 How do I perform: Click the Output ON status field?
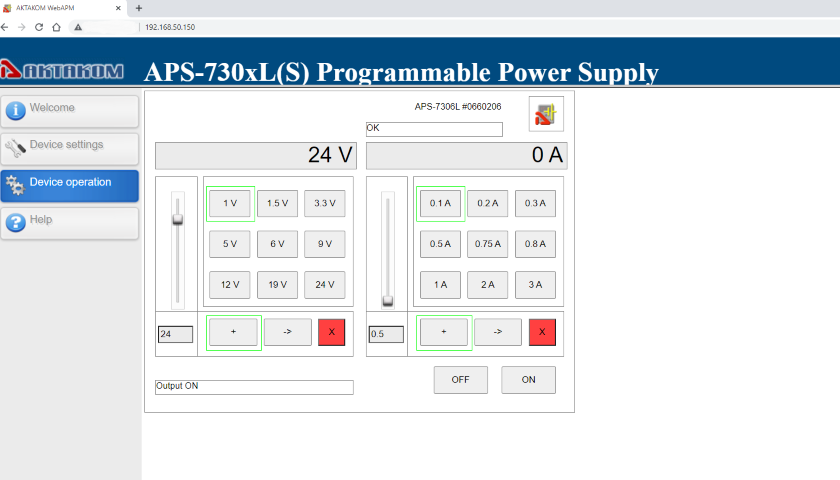[254, 387]
